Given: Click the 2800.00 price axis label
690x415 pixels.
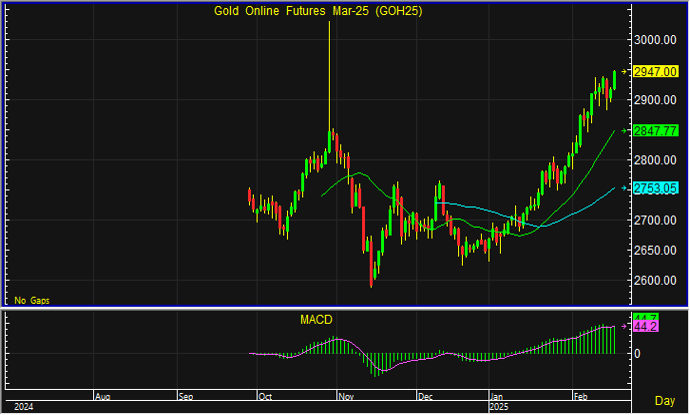Looking at the screenshot, I should (655, 160).
